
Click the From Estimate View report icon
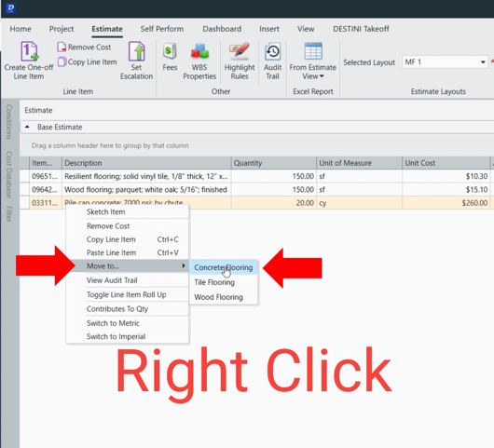click(x=313, y=51)
